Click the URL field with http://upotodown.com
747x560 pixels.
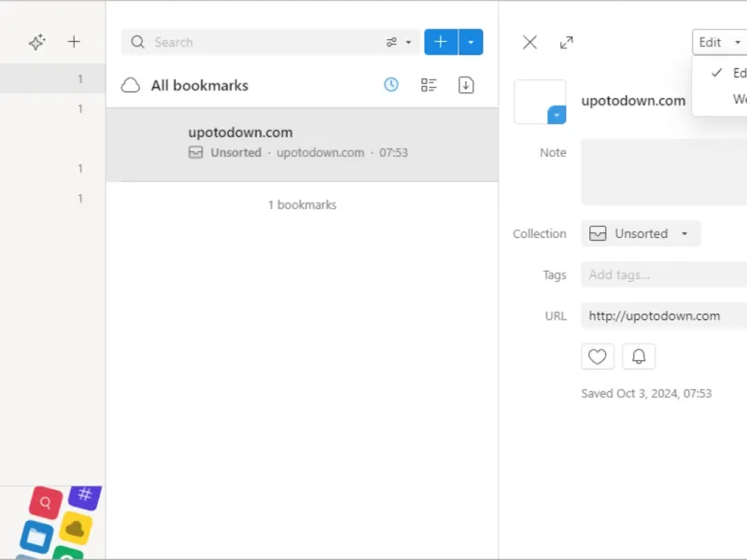[x=664, y=315]
